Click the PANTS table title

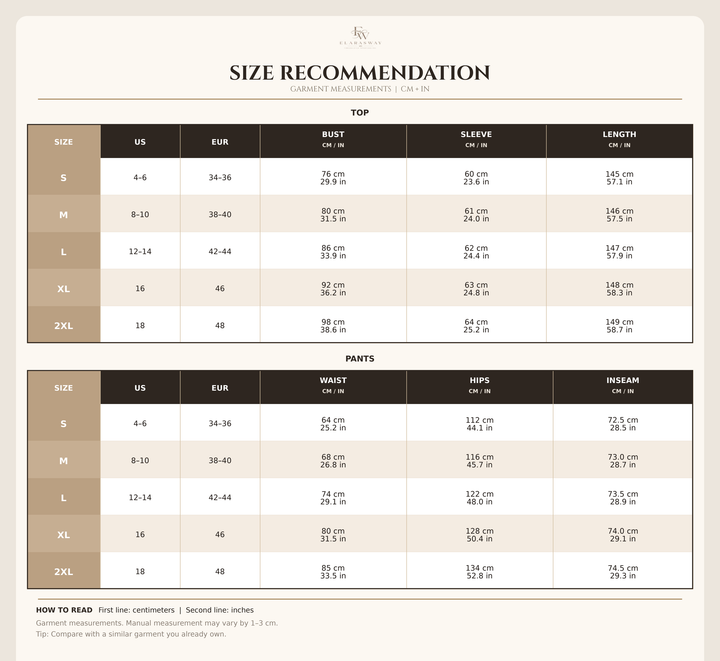360,359
